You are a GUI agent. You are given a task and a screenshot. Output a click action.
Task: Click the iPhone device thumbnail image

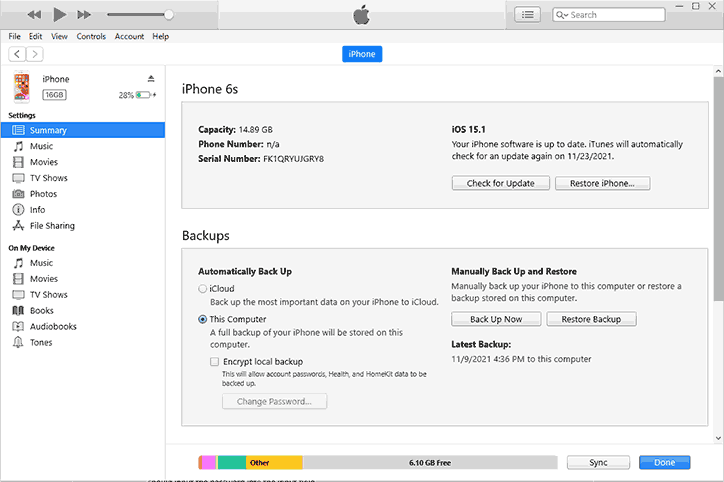[x=21, y=87]
